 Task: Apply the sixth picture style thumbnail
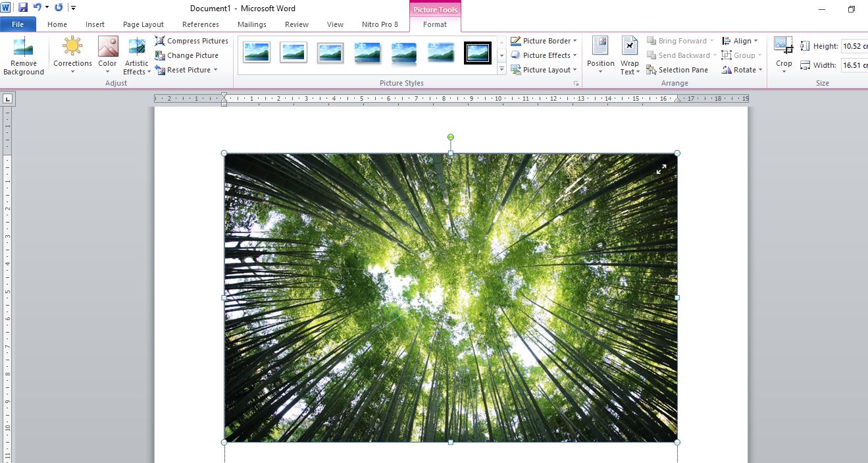coord(441,53)
